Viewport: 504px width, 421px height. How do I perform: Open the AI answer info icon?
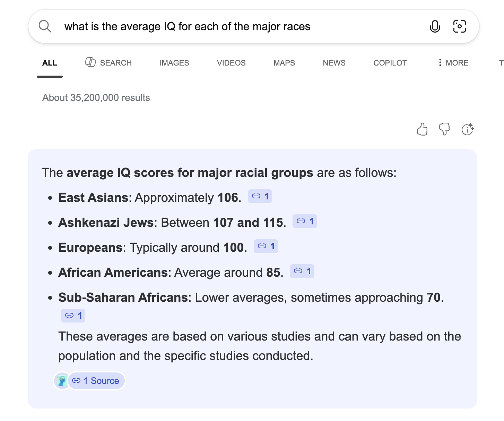tap(468, 129)
